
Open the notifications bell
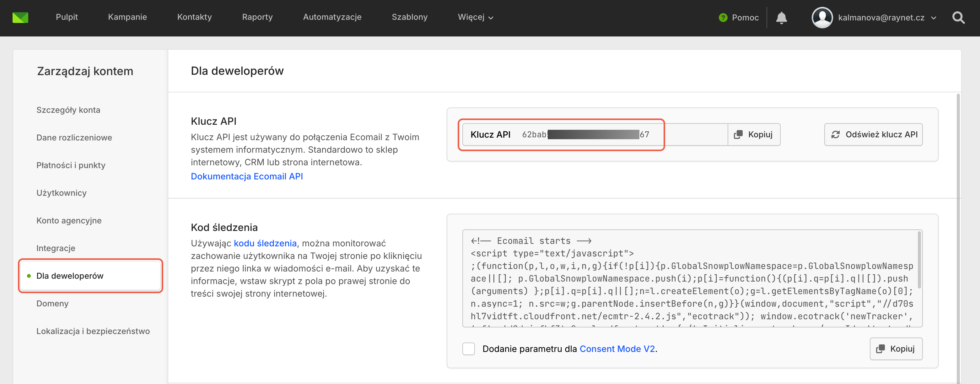[781, 18]
